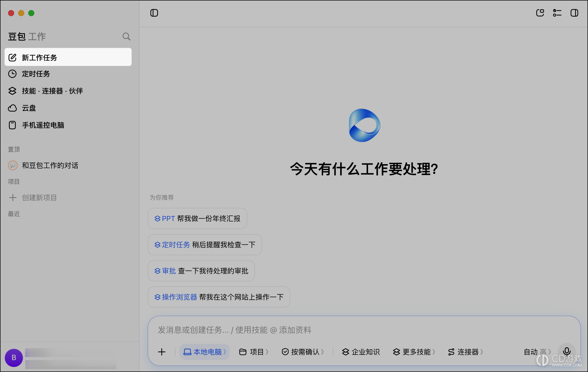Select the 定时任务 稍后提醒我检查一下 suggestion
The height and width of the screenshot is (372, 588).
click(x=205, y=245)
